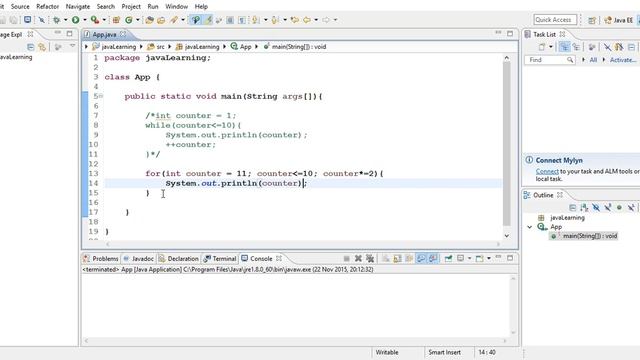The height and width of the screenshot is (360, 640).
Task: Click the Open Perspective icon
Action: (x=592, y=20)
